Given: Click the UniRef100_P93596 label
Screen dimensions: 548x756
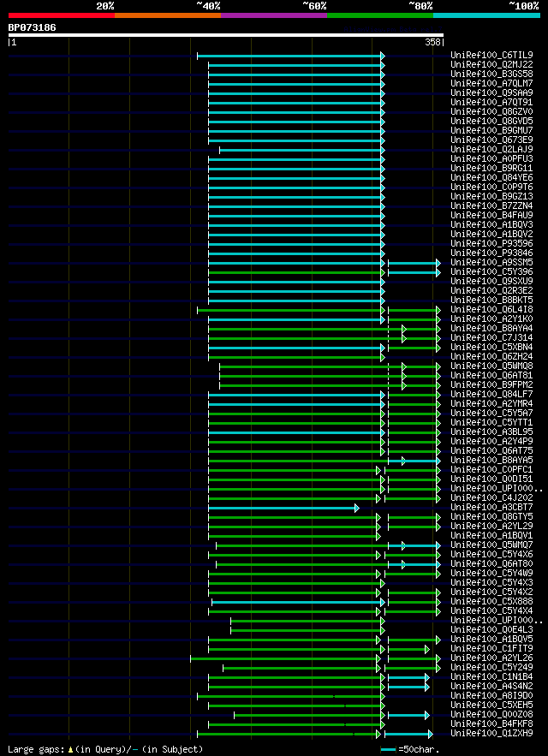Looking at the screenshot, I should 491,244.
